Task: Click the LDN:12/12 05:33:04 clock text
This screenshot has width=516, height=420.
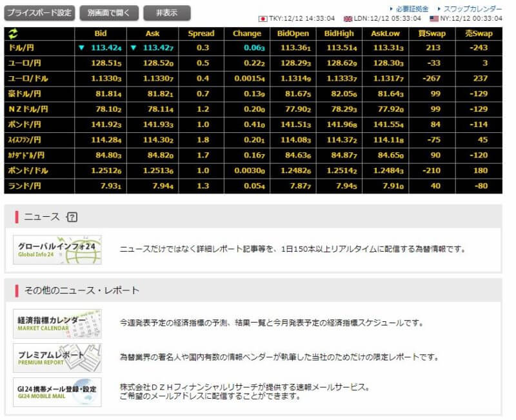Action: point(388,19)
